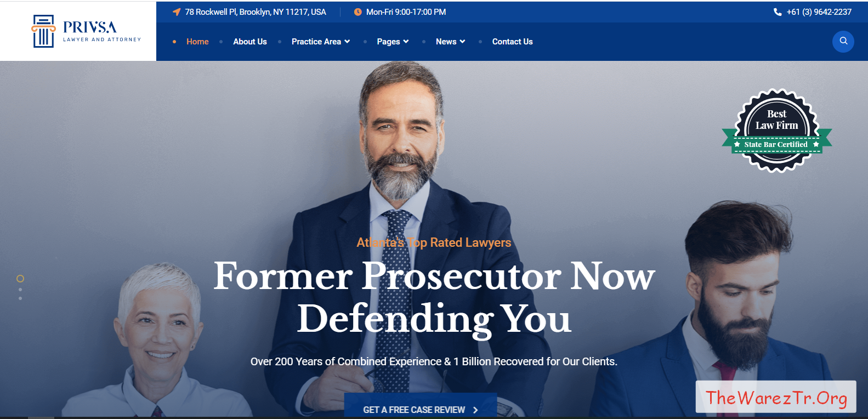Click the phone number +61 (3) 9642-2237

click(819, 12)
